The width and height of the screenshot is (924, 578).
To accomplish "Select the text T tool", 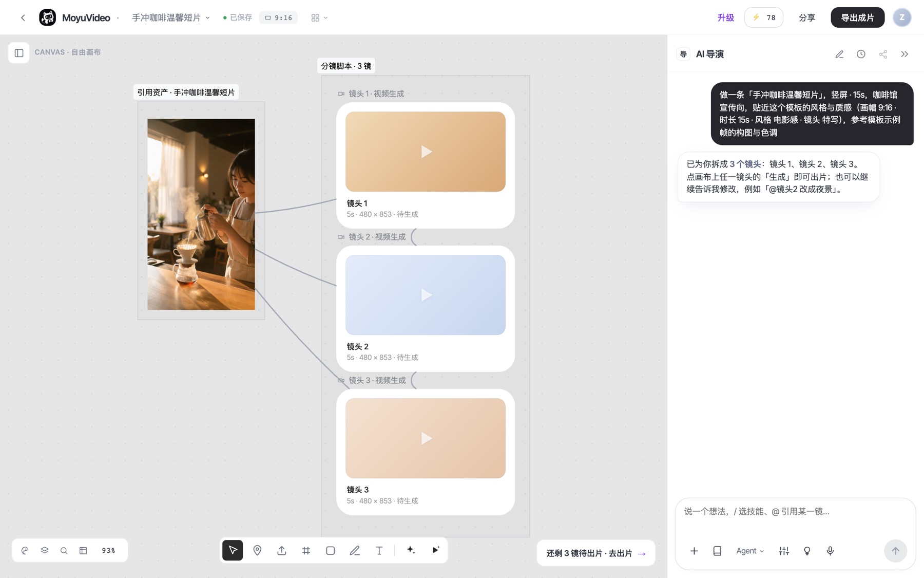I will (379, 550).
